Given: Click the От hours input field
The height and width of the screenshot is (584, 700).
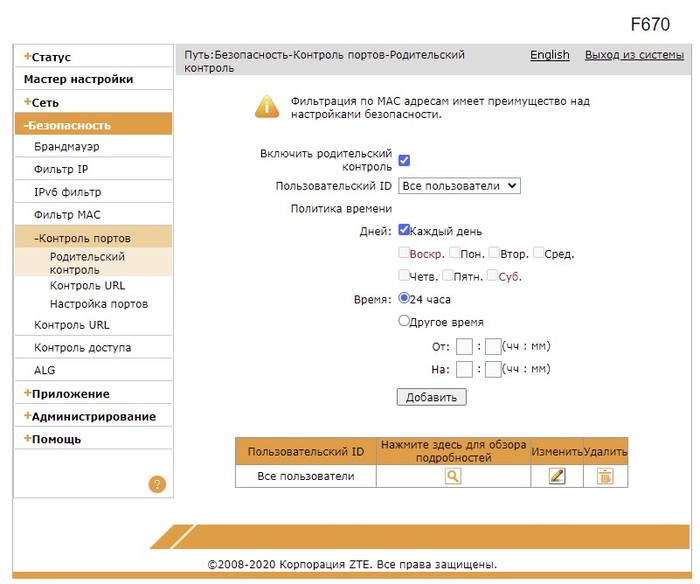Looking at the screenshot, I should click(464, 346).
